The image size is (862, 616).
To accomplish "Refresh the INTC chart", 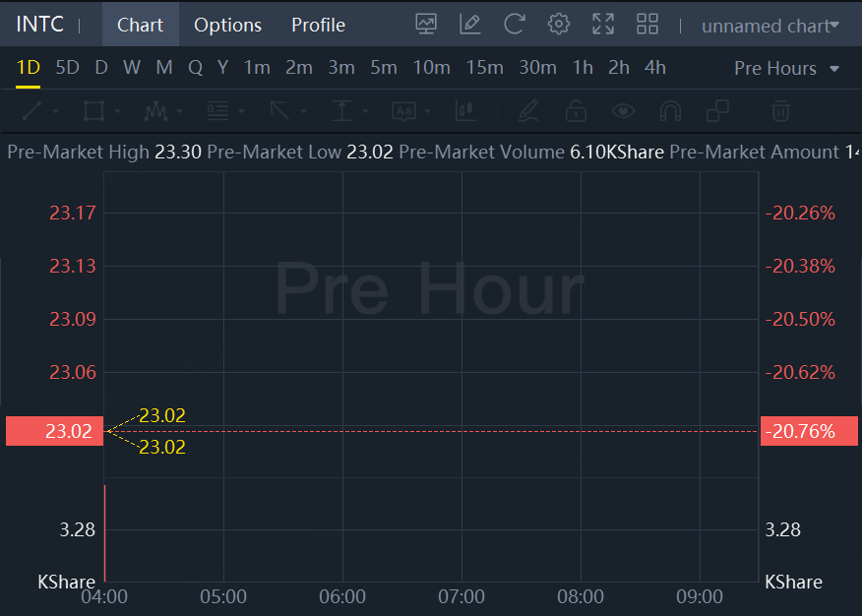I will [x=514, y=25].
